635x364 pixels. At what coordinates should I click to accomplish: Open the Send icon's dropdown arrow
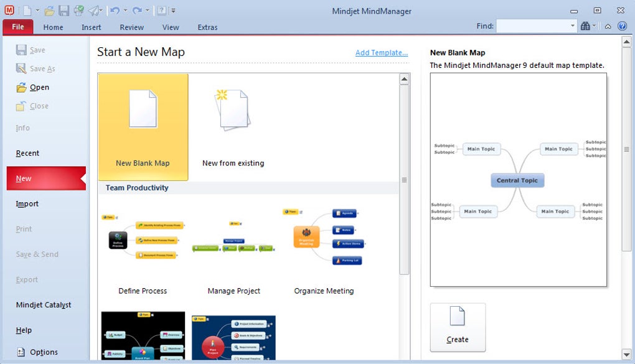tap(101, 11)
